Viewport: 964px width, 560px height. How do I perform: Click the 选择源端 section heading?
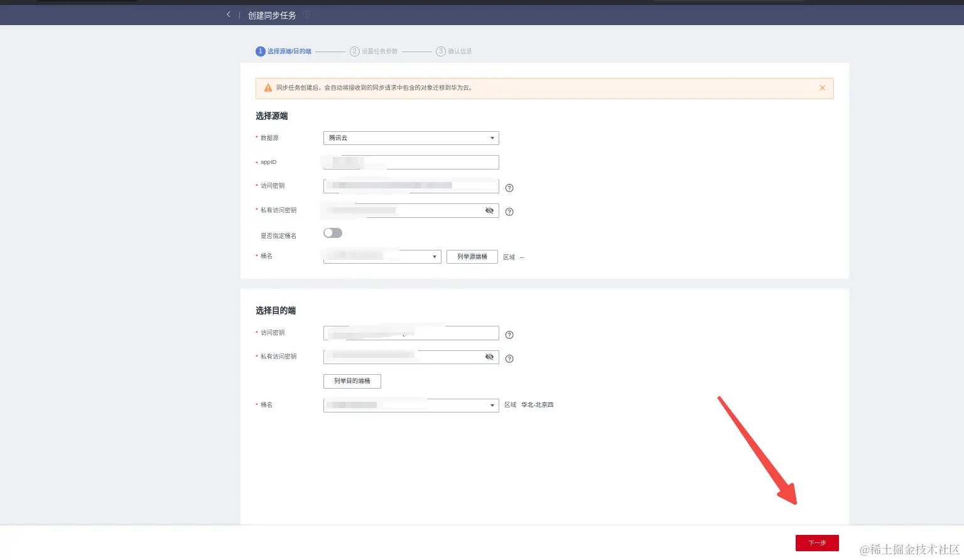(272, 116)
